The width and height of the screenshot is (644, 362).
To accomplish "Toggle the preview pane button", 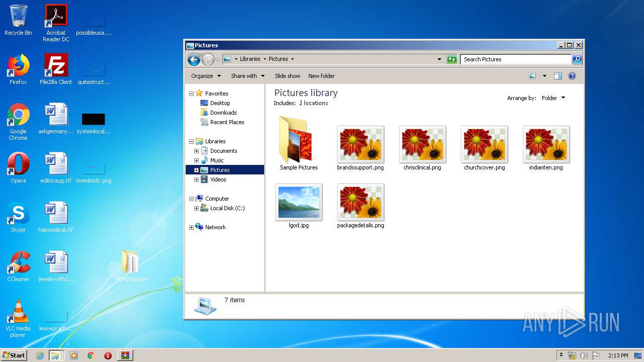I will coord(557,76).
